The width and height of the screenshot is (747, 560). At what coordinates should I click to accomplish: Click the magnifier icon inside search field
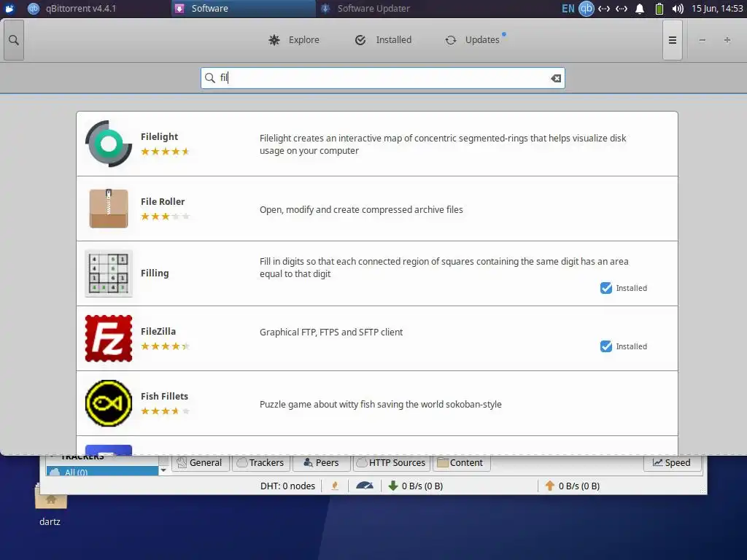pos(209,78)
